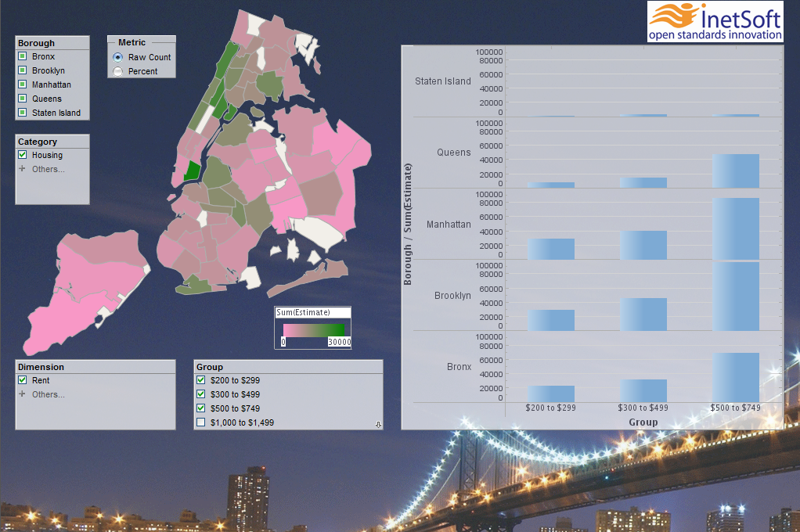The width and height of the screenshot is (800, 532).
Task: Click Queens' $500 to $749 bar
Action: point(735,171)
